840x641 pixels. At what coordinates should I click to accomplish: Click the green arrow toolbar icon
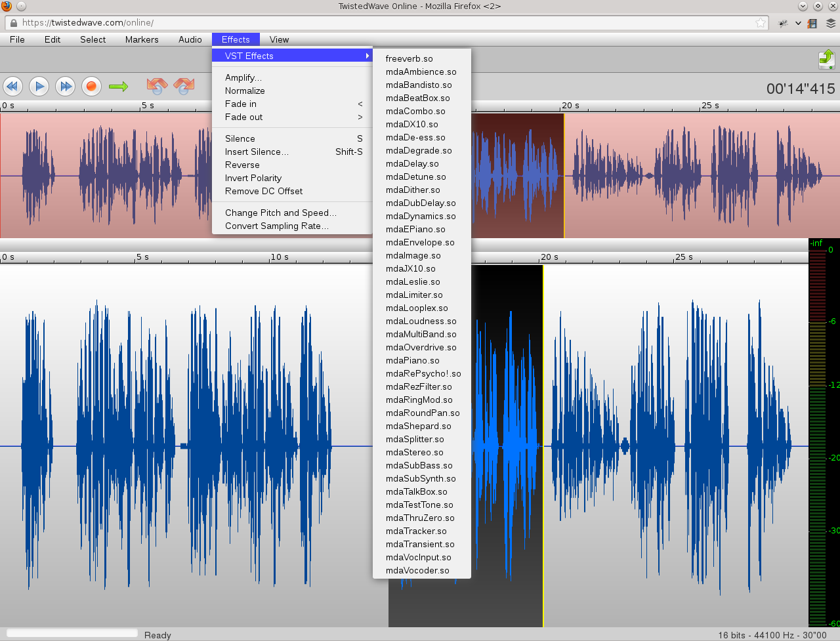[x=119, y=87]
